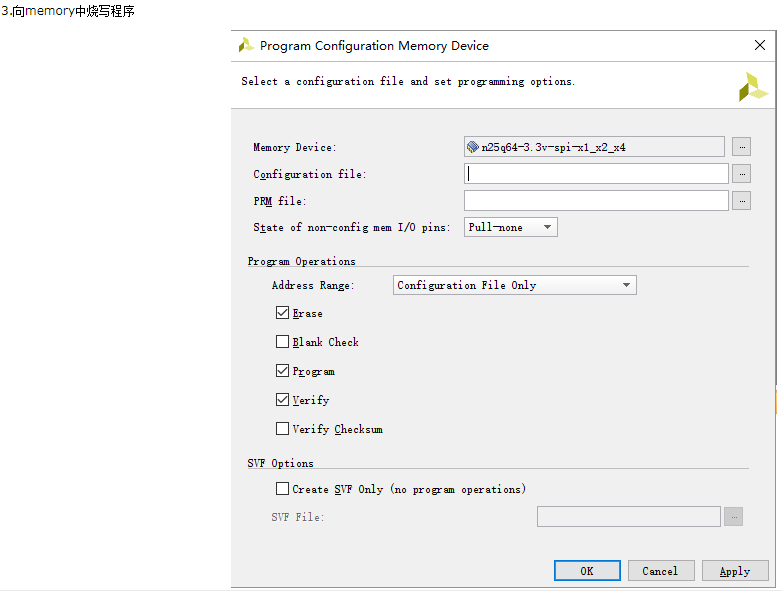Click the Xilinx logo in dialog header
The image size is (782, 591).
pos(753,86)
